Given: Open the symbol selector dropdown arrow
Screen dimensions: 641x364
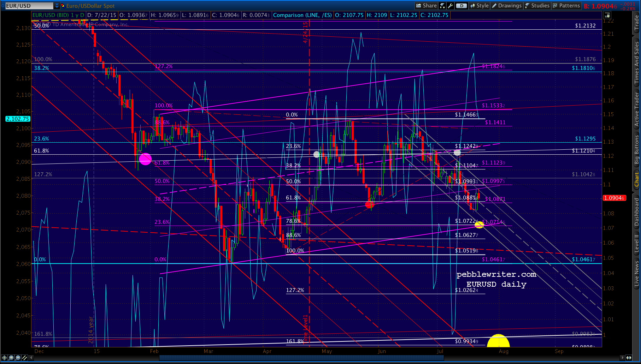Looking at the screenshot, I should pyautogui.click(x=57, y=6).
